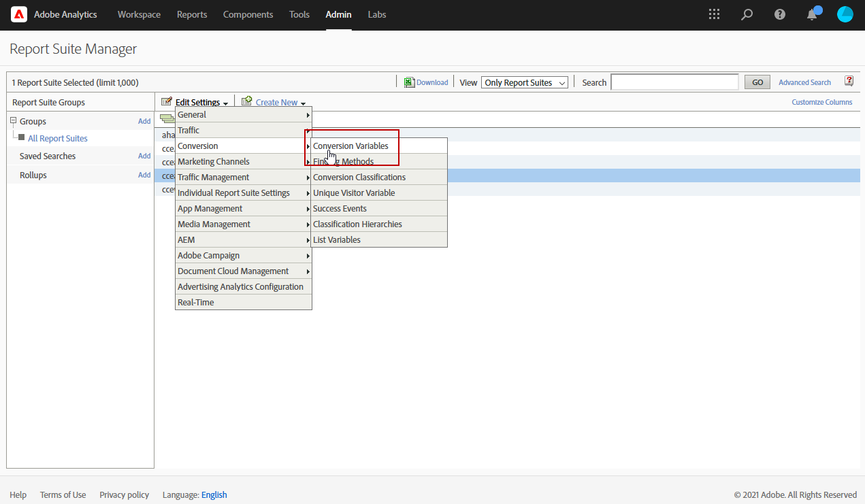
Task: Expand the AEM submenu
Action: (244, 240)
